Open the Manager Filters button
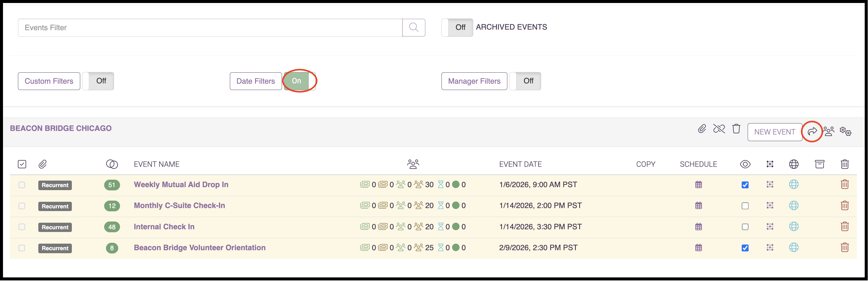 point(474,81)
